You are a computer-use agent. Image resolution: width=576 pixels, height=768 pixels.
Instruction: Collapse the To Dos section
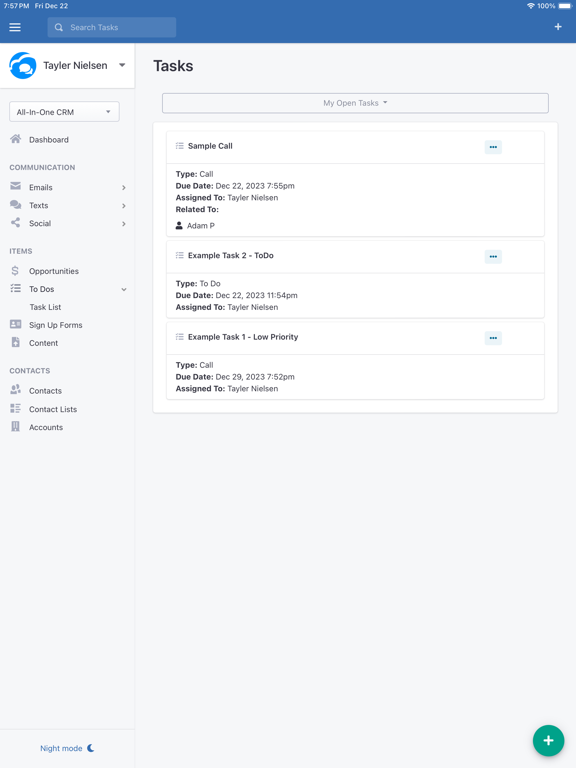[124, 289]
